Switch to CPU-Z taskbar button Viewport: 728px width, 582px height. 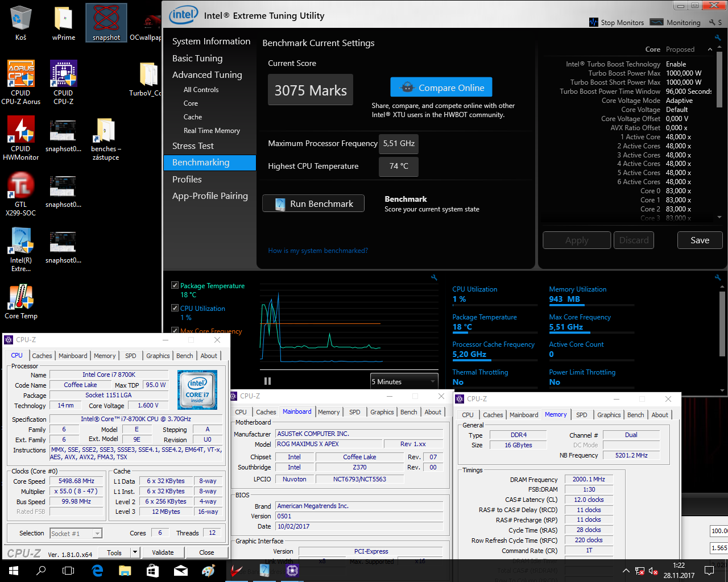click(292, 571)
